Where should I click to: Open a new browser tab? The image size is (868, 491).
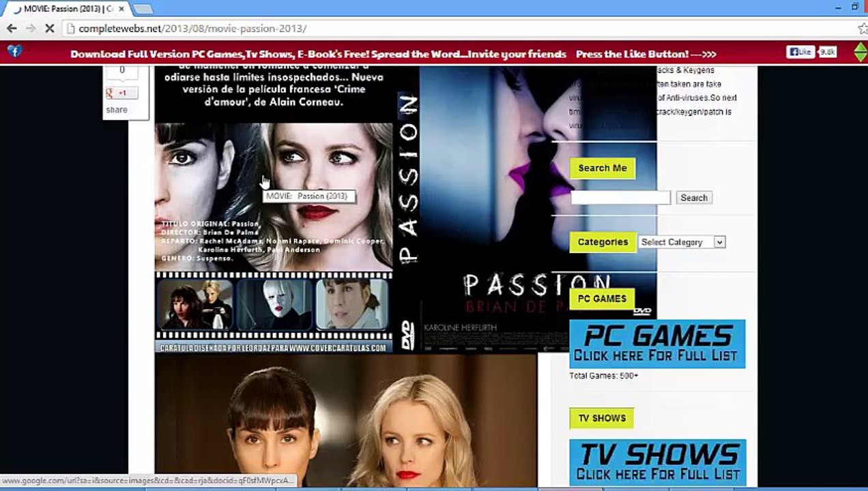[143, 9]
